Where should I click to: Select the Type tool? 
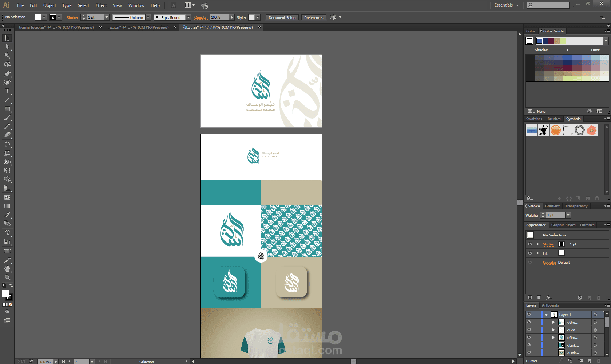(x=7, y=91)
